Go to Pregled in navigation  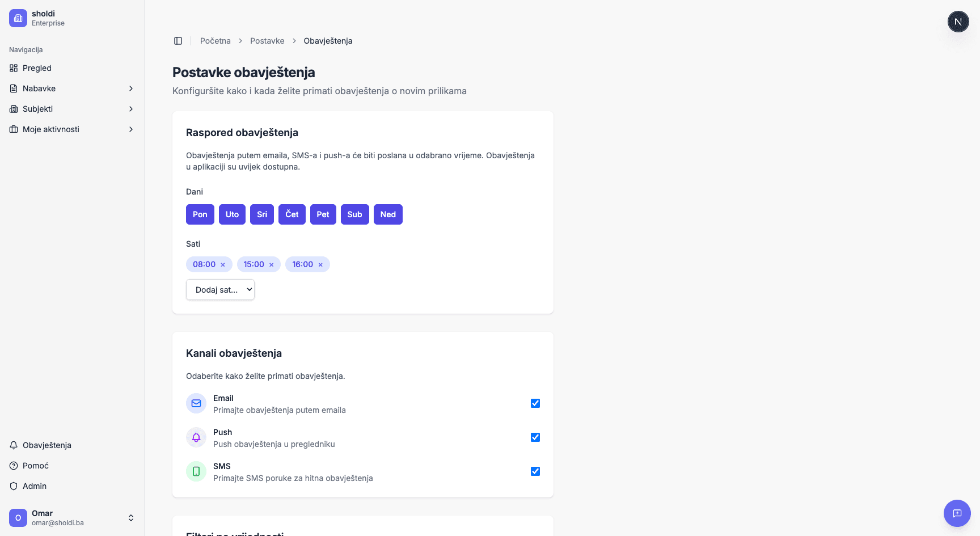tap(37, 68)
